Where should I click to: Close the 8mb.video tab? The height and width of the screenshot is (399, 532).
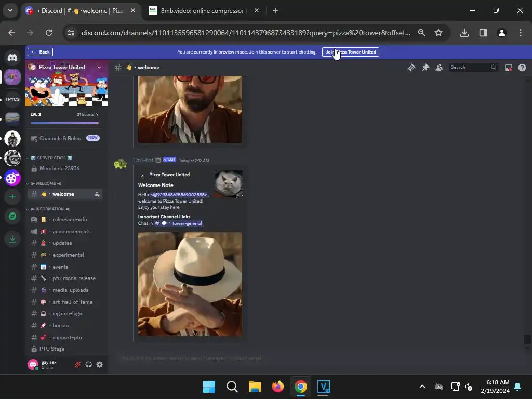(x=257, y=11)
